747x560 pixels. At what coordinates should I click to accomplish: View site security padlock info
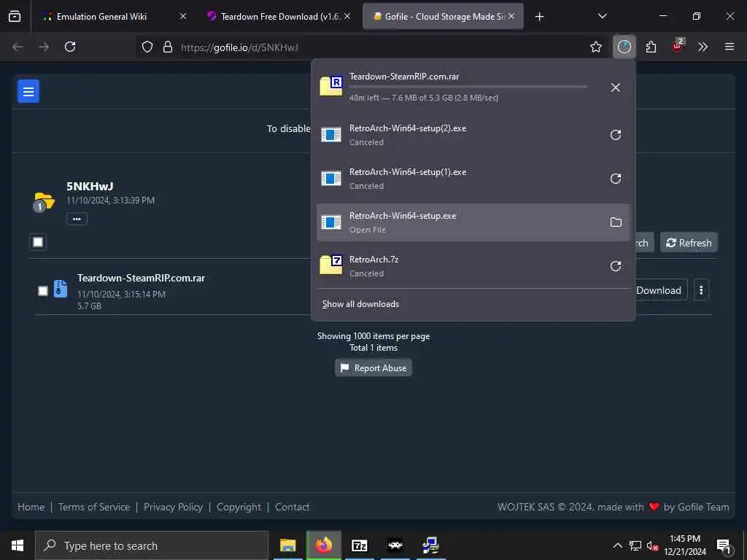pyautogui.click(x=167, y=47)
